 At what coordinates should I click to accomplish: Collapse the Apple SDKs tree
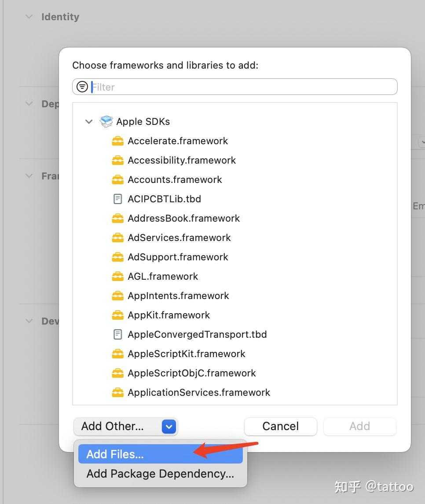(x=89, y=121)
